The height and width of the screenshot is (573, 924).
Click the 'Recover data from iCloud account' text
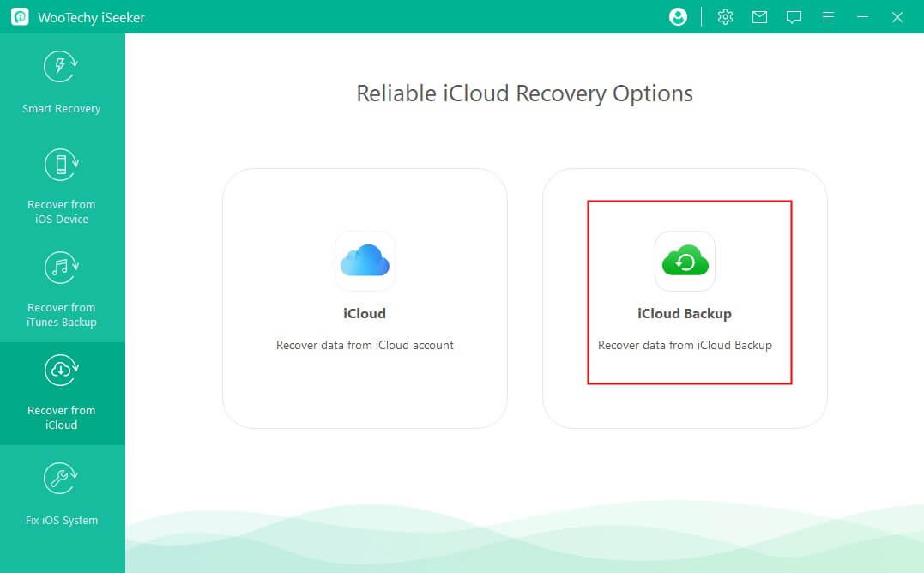[x=364, y=345]
